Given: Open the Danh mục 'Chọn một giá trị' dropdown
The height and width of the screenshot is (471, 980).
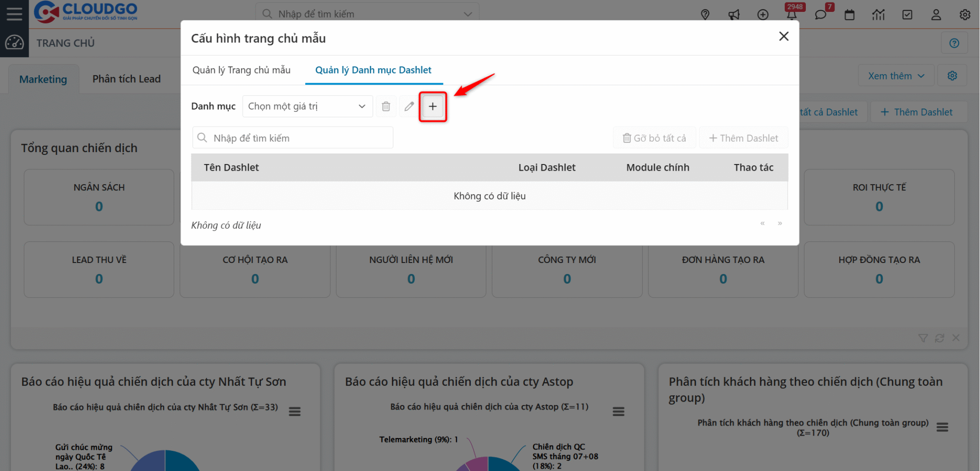Looking at the screenshot, I should click(307, 106).
